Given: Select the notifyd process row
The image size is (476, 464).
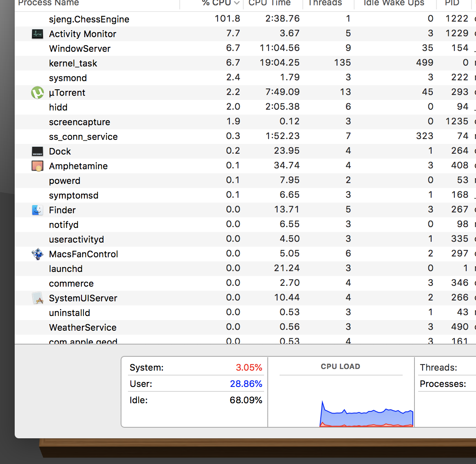Looking at the screenshot, I should 245,224.
